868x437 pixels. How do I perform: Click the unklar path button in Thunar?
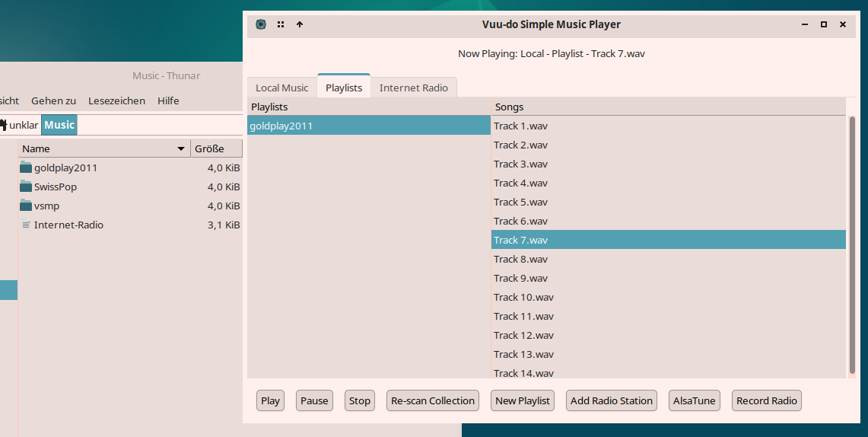pyautogui.click(x=19, y=125)
